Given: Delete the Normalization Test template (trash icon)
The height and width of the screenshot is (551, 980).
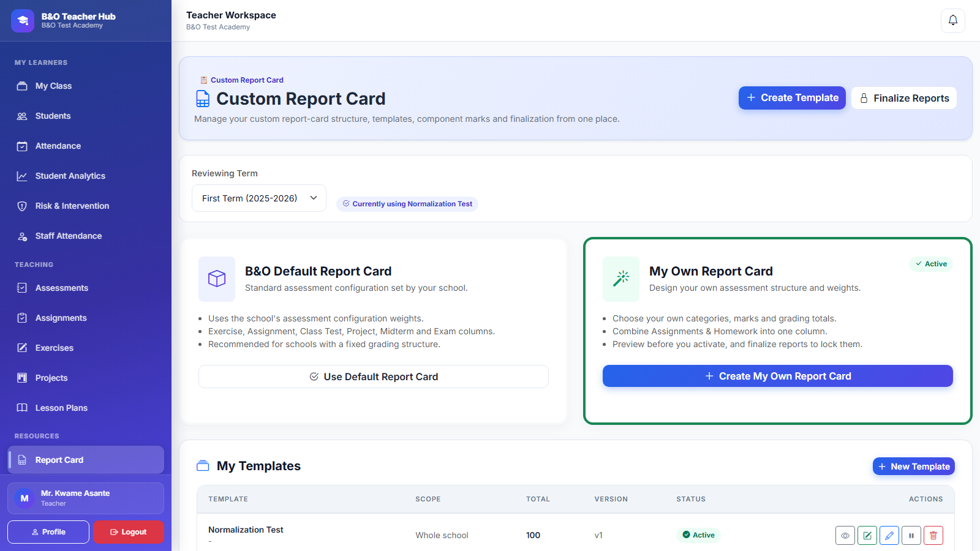Looking at the screenshot, I should [933, 535].
